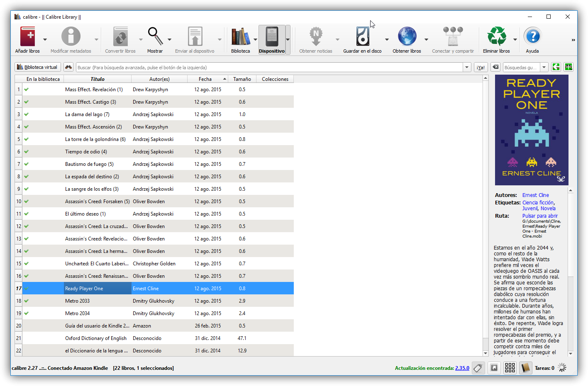This screenshot has height=386, width=588.
Task: Expand the Biblioteca dropdown arrow
Action: point(255,40)
